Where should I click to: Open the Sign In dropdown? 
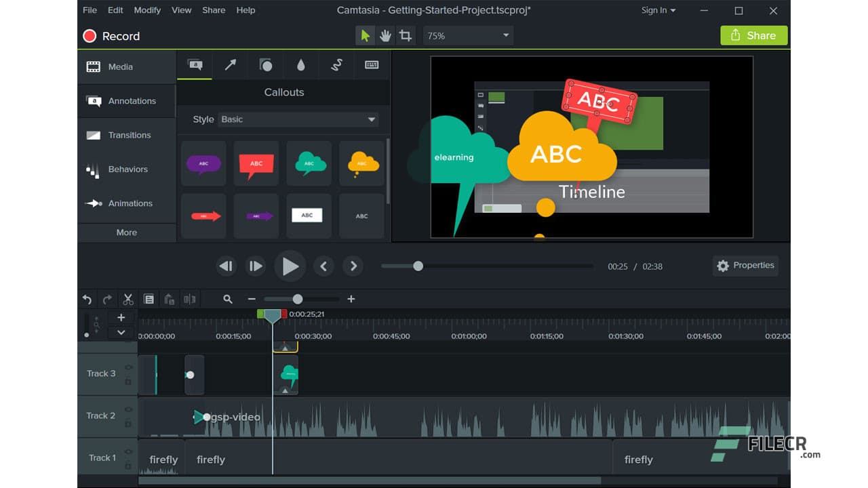(x=658, y=10)
